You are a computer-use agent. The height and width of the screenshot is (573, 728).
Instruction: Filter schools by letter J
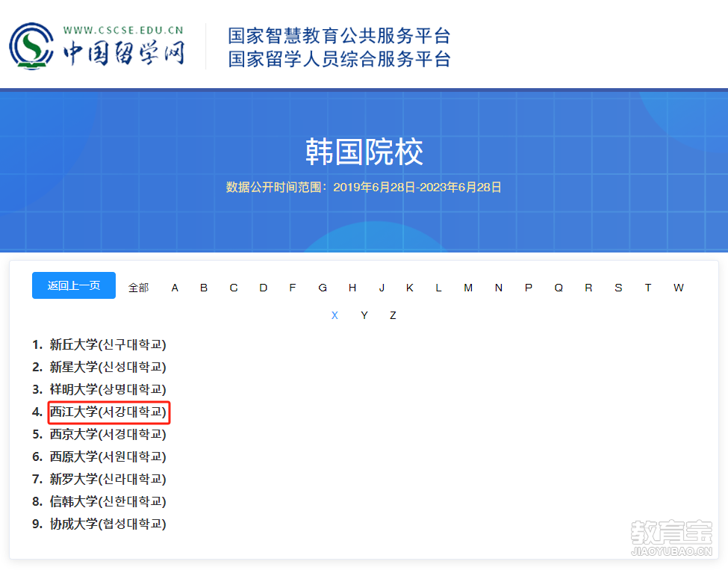click(x=382, y=288)
